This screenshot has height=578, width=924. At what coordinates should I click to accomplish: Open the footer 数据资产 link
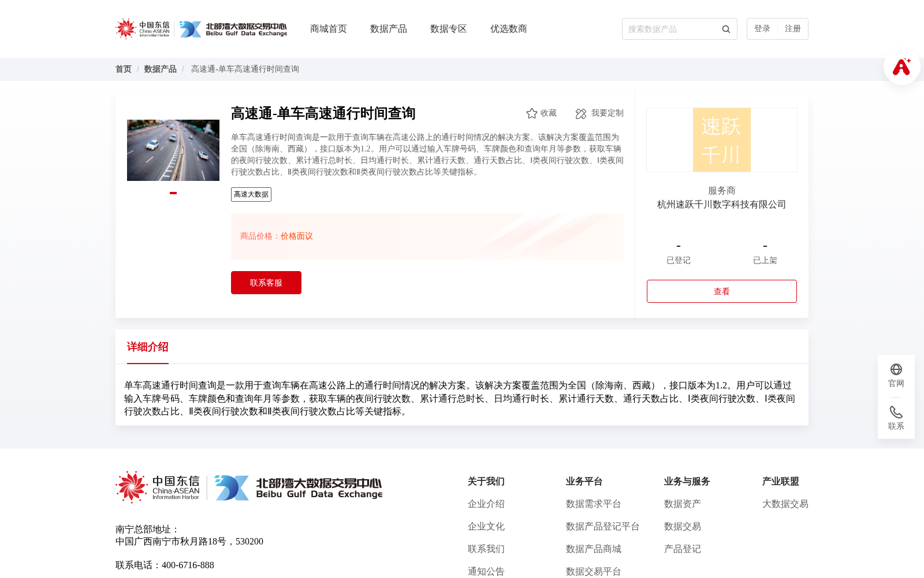pos(683,504)
